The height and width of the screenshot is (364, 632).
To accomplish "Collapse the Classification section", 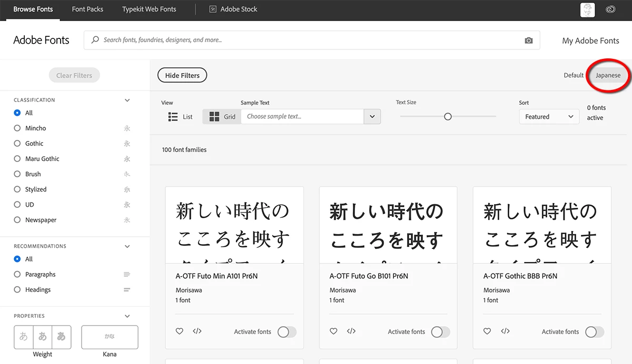I will coord(127,100).
